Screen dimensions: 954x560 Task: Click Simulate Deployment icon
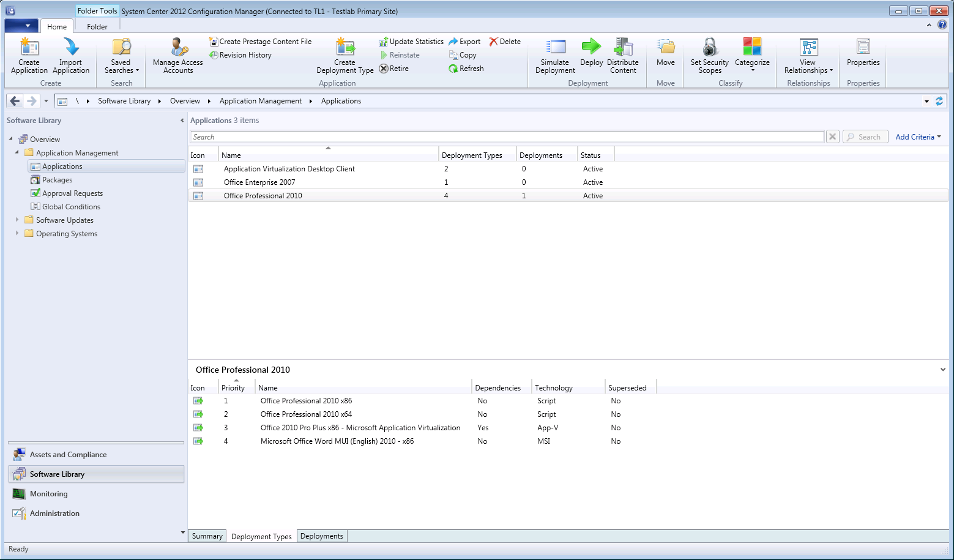pyautogui.click(x=555, y=56)
